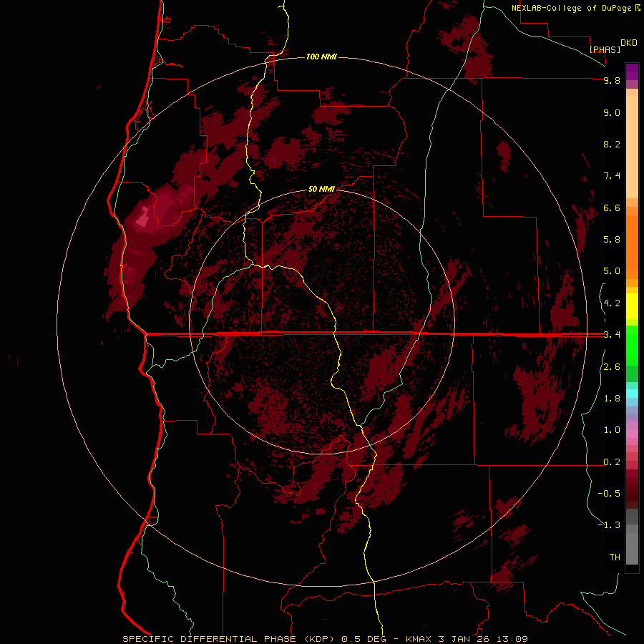644x644 pixels.
Task: Pick the purple top segment of color bar
Action: pos(632,72)
